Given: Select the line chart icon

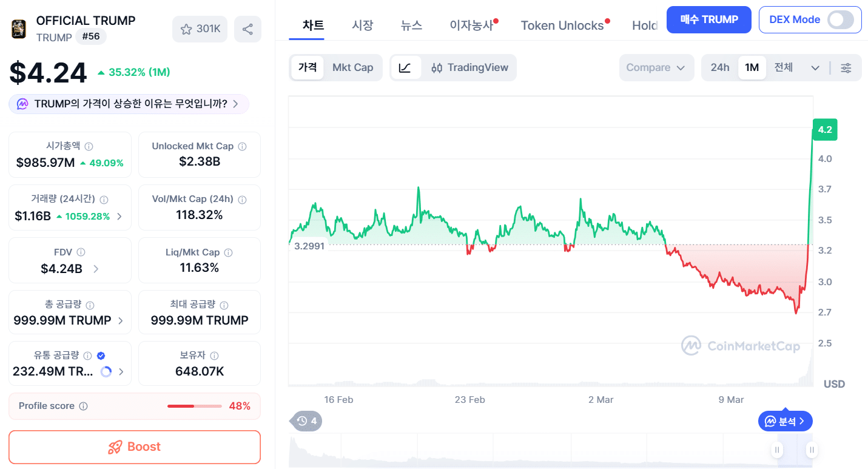Looking at the screenshot, I should [405, 67].
